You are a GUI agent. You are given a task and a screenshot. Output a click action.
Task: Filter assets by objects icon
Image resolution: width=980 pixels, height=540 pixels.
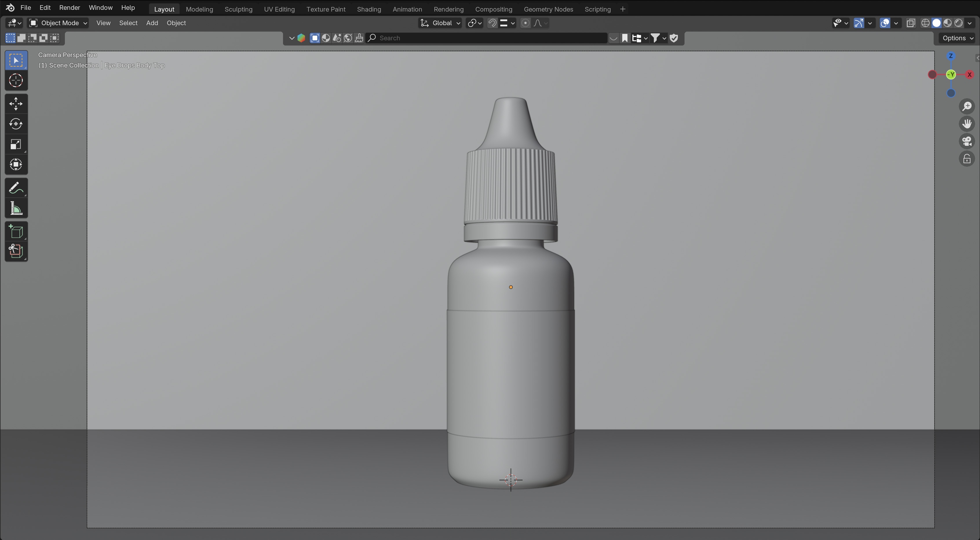pyautogui.click(x=315, y=38)
